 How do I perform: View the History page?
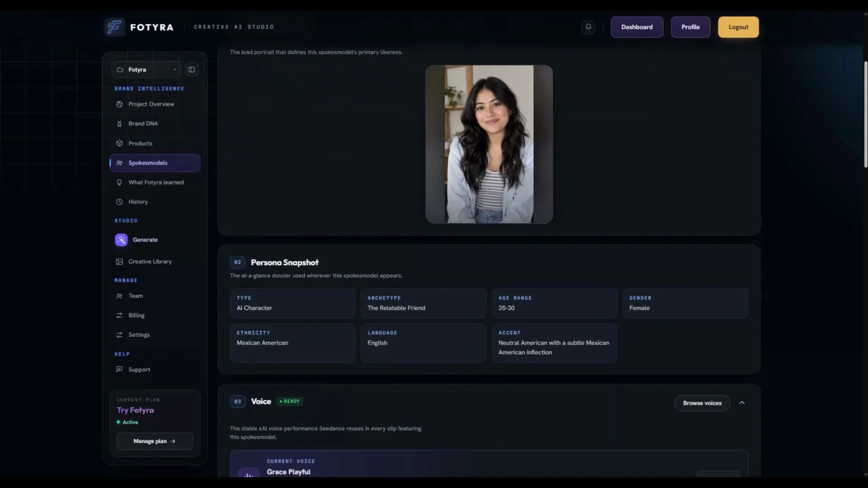(155, 202)
